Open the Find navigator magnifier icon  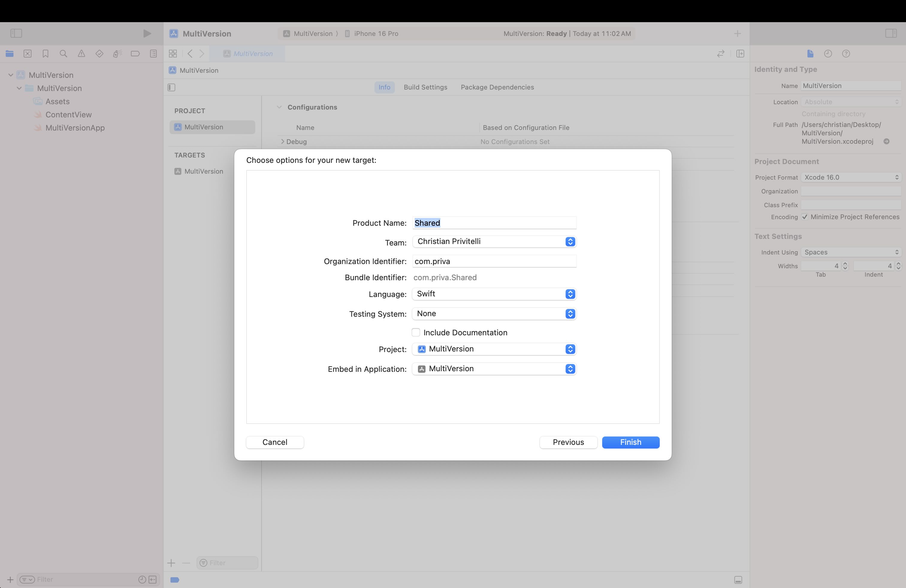click(64, 54)
